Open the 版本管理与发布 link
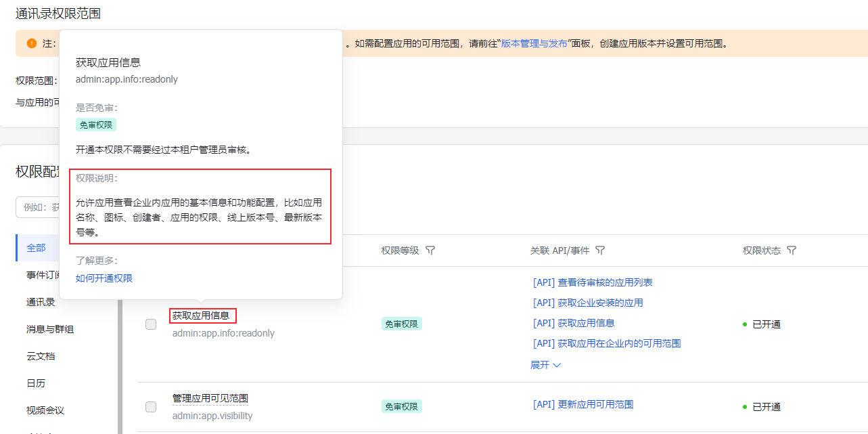Image resolution: width=868 pixels, height=434 pixels. [x=534, y=43]
